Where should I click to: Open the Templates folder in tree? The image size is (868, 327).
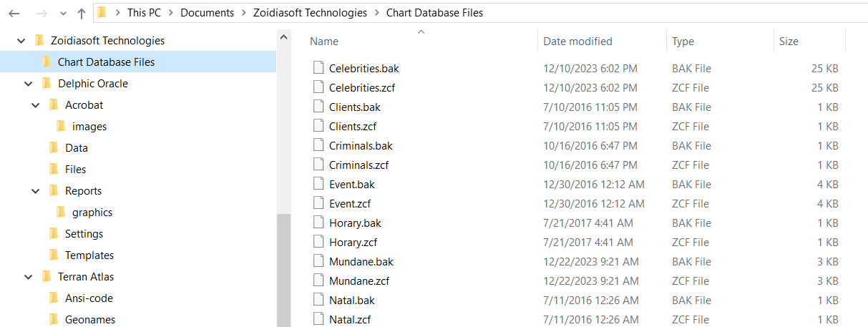tap(89, 255)
